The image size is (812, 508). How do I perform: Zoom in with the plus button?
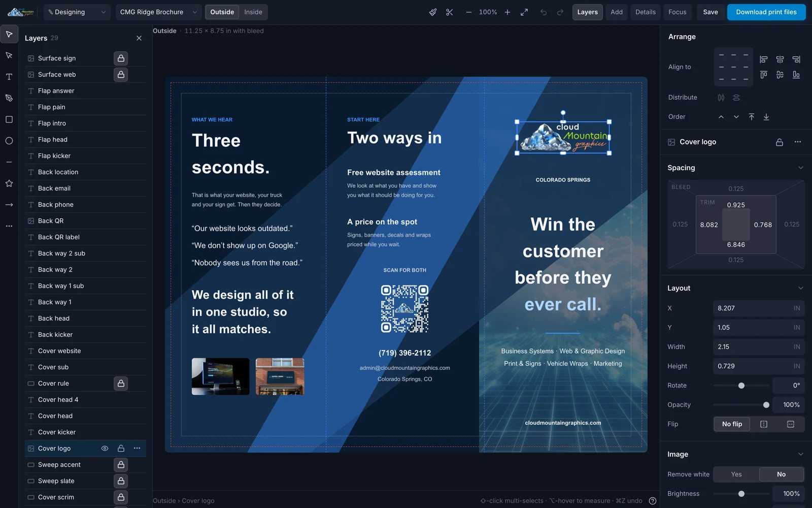(x=507, y=12)
